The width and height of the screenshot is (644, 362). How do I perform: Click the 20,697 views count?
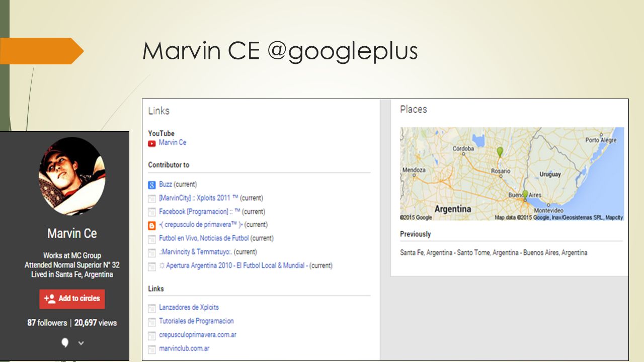point(96,323)
